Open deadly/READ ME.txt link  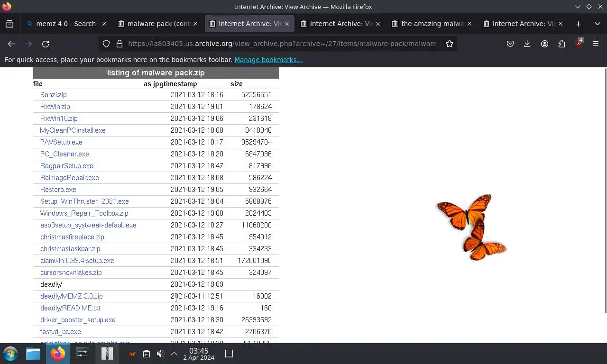tap(70, 308)
